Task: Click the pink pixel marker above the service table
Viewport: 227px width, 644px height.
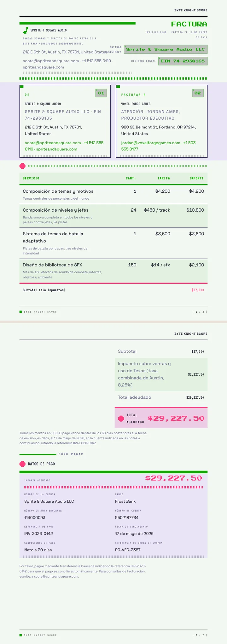Action: tap(22, 166)
